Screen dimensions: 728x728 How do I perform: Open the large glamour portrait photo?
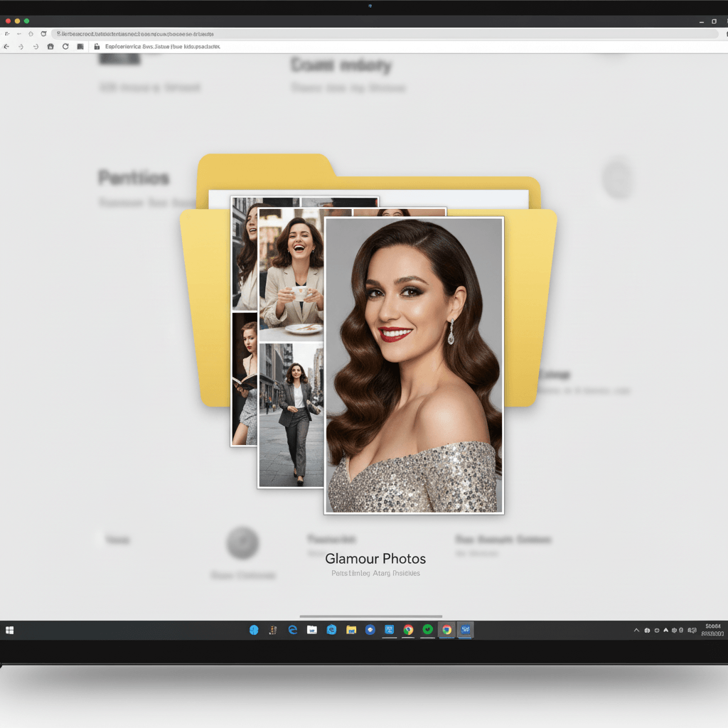pos(414,365)
